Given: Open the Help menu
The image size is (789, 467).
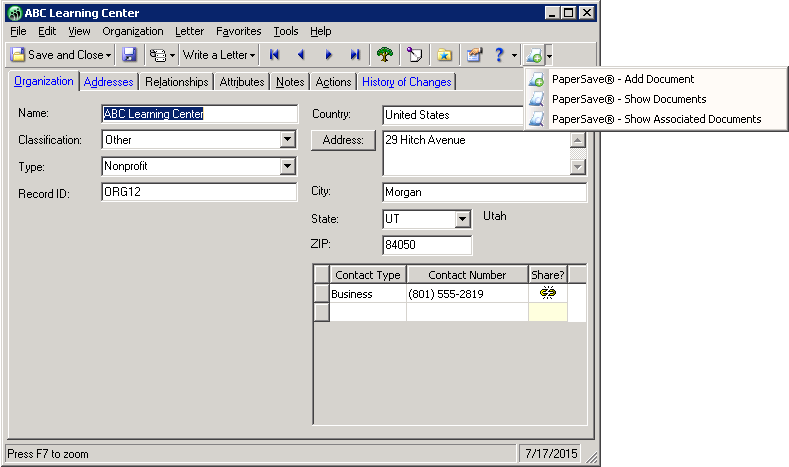Looking at the screenshot, I should [321, 31].
